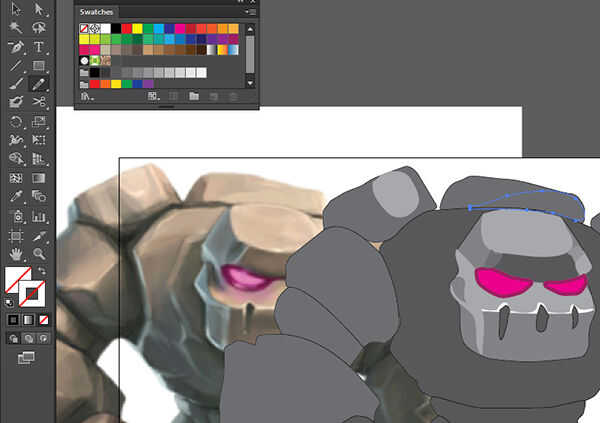Select the Pencil tool
600x423 pixels.
pos(39,84)
